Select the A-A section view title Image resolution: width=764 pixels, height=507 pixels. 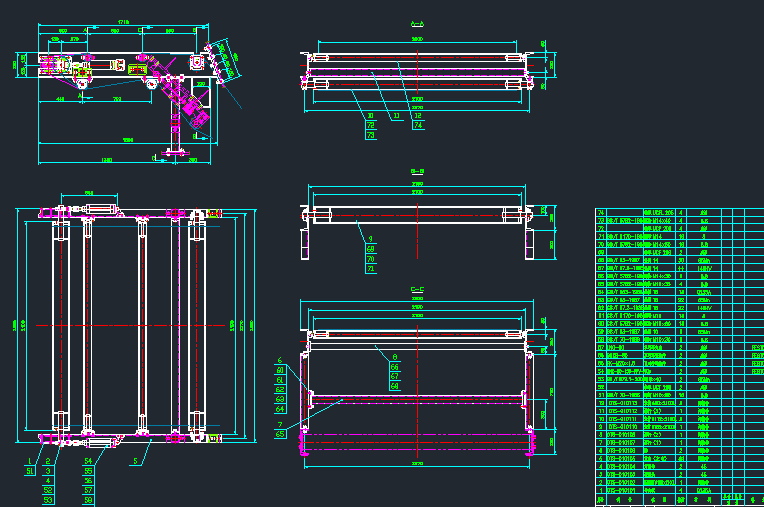(x=418, y=23)
